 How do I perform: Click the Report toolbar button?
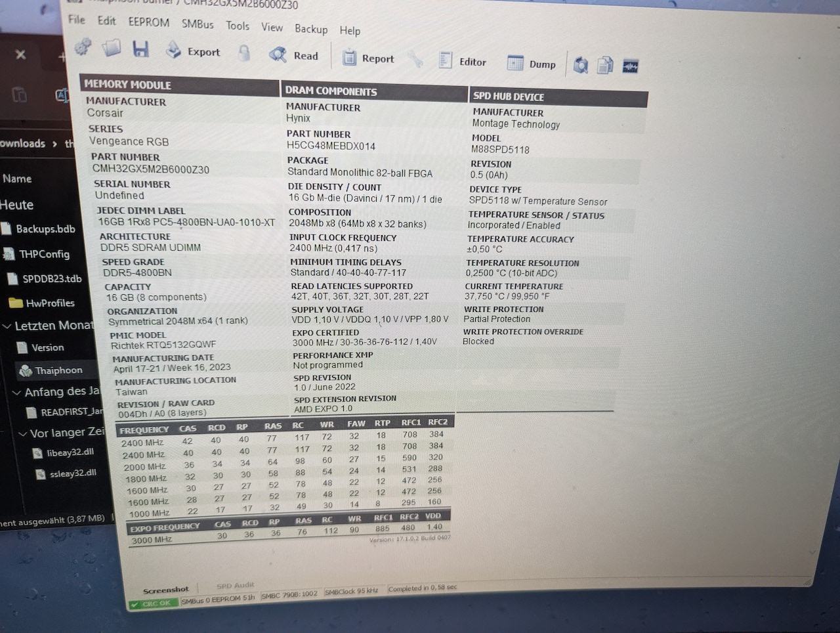click(x=368, y=58)
